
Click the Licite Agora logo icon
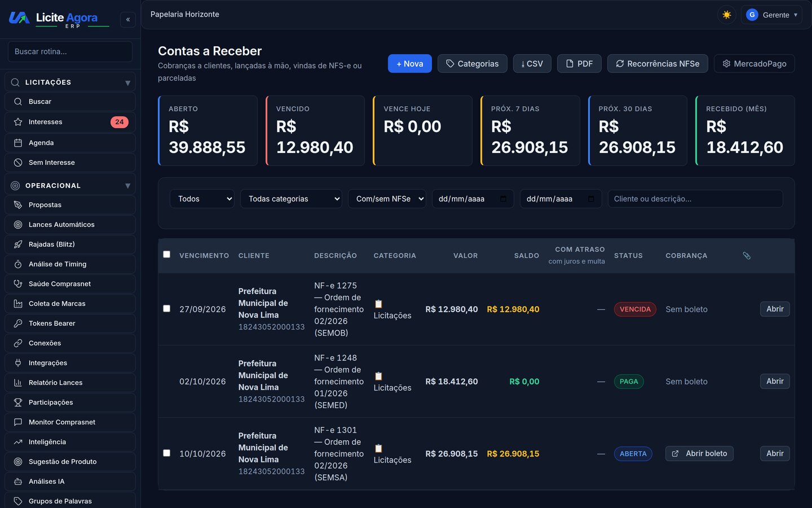pos(19,18)
